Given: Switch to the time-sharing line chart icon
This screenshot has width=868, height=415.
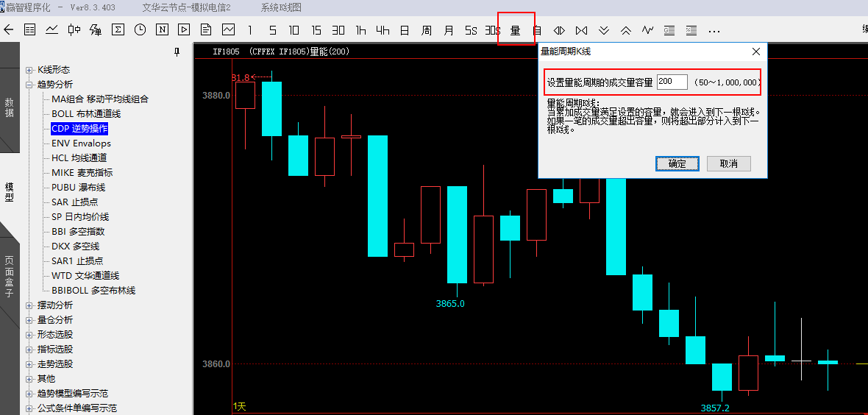Looking at the screenshot, I should [x=52, y=30].
